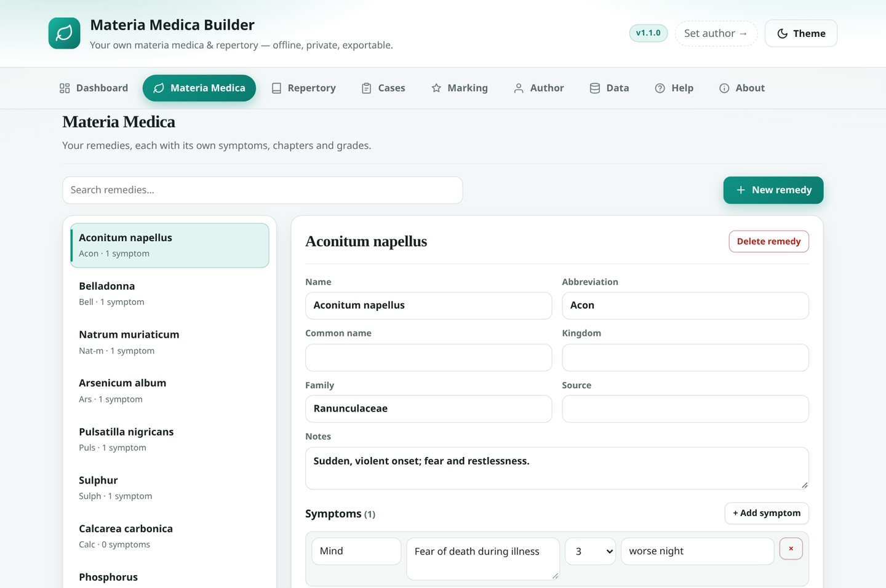Screen dimensions: 886x588
Task: Click the Dashboard grid icon
Action: (65, 89)
